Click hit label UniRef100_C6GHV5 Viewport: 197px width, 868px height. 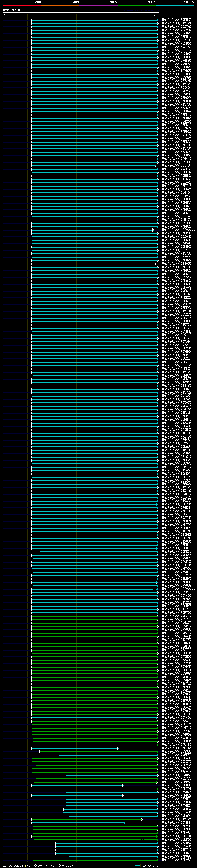click(176, 67)
